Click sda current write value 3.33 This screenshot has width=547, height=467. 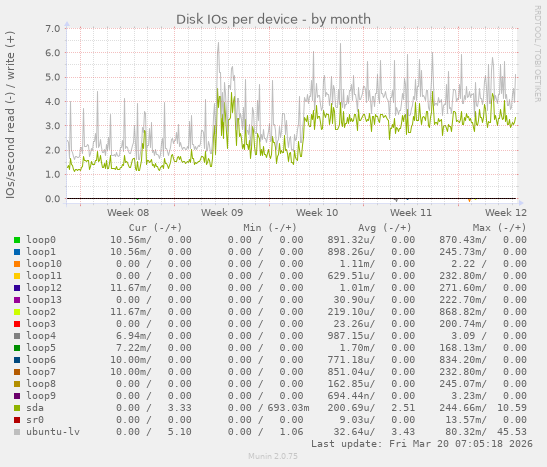coord(179,408)
